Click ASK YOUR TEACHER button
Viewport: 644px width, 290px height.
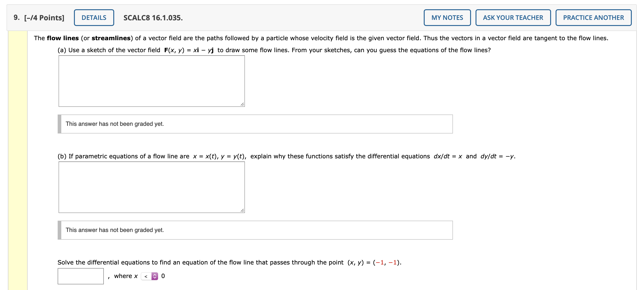(x=513, y=18)
